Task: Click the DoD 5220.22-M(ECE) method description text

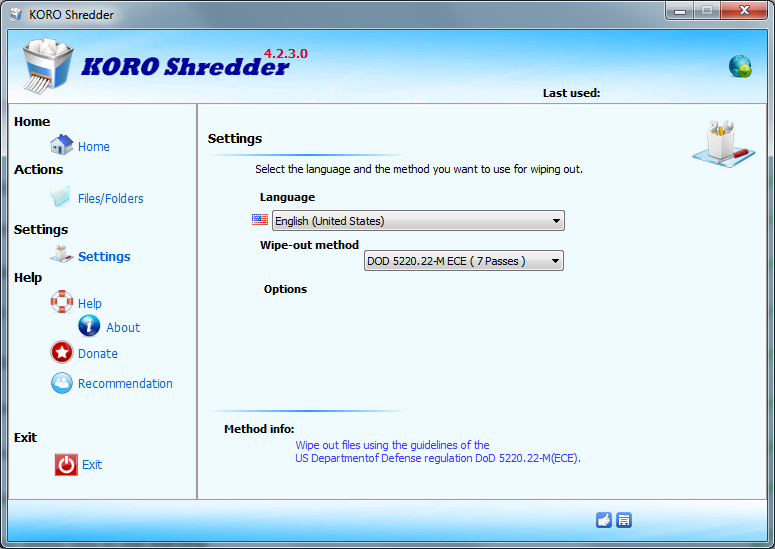Action: coord(438,452)
